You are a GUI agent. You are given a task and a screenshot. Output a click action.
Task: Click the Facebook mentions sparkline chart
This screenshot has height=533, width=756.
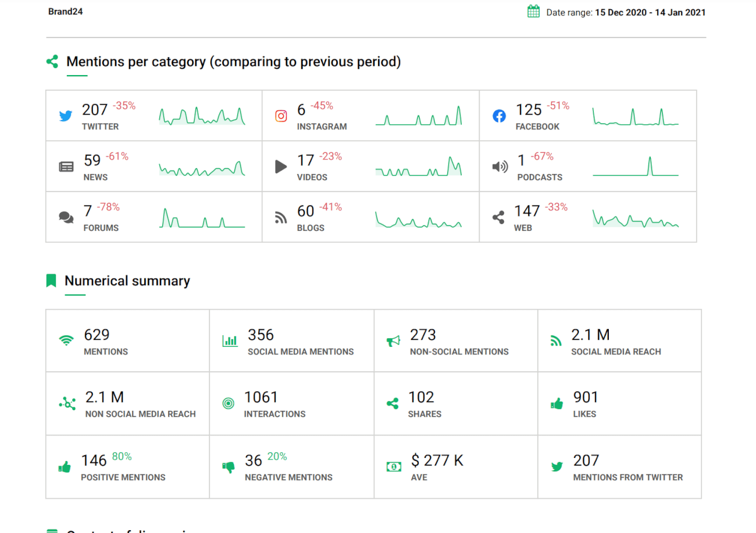pyautogui.click(x=635, y=116)
